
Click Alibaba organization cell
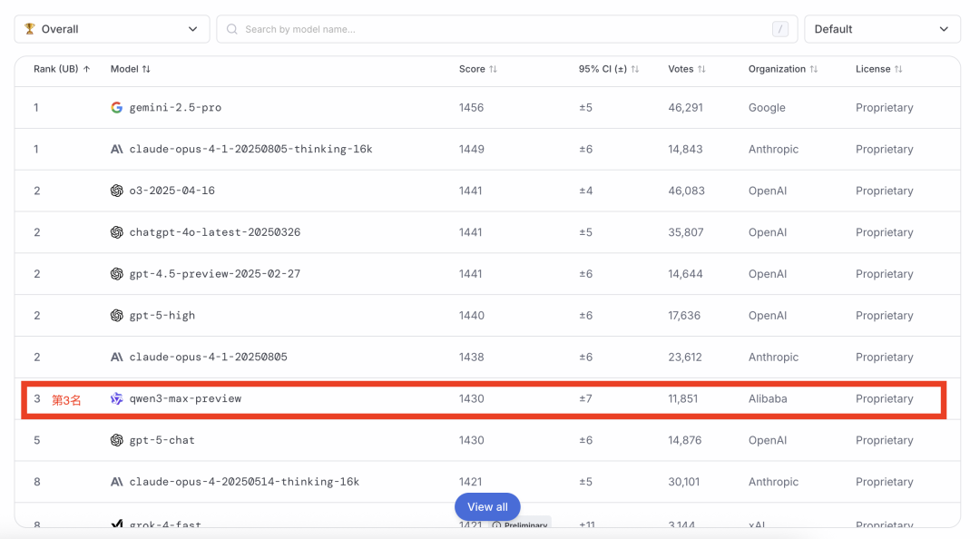(x=768, y=398)
